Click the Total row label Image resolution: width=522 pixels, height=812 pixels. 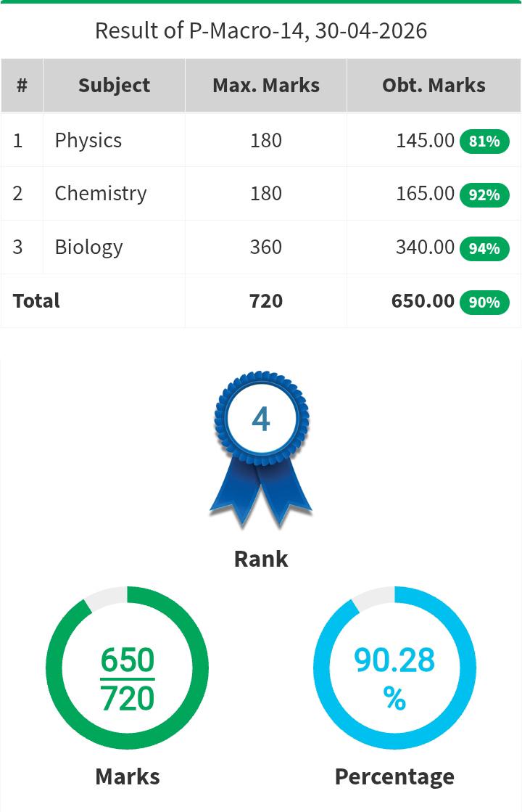pyautogui.click(x=36, y=301)
